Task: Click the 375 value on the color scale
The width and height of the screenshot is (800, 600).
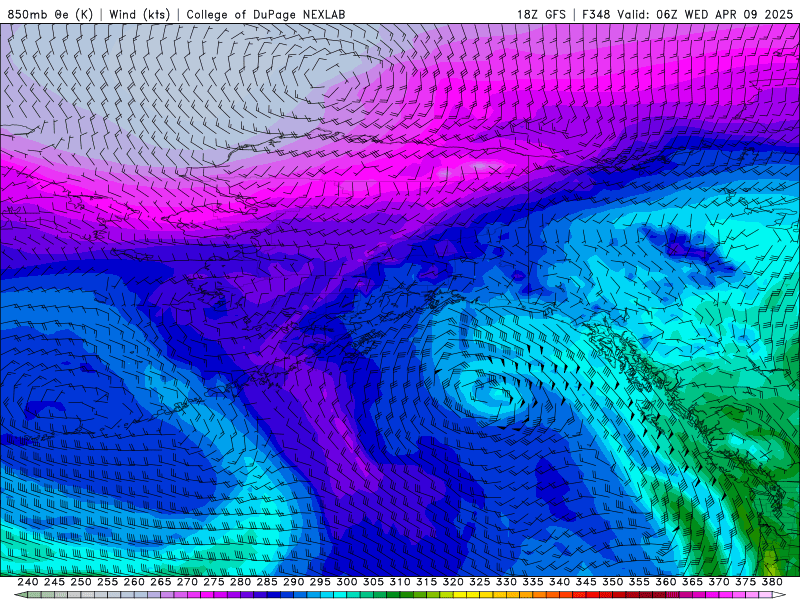Action: 745,582
